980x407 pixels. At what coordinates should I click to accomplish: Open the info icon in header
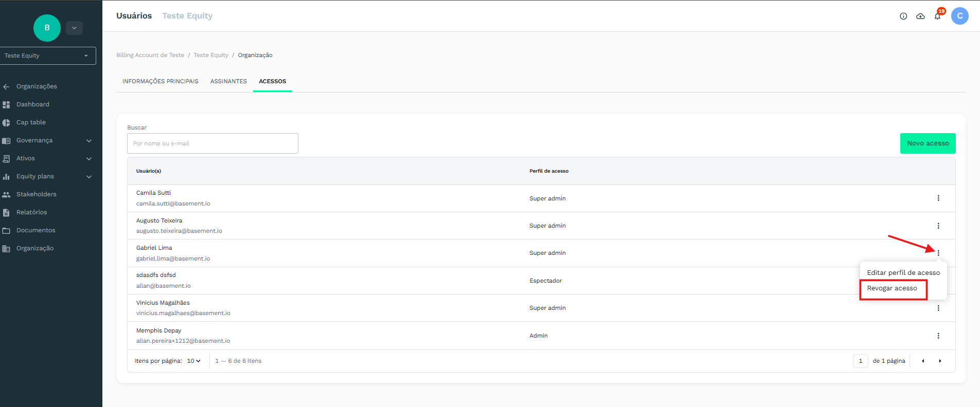point(903,16)
